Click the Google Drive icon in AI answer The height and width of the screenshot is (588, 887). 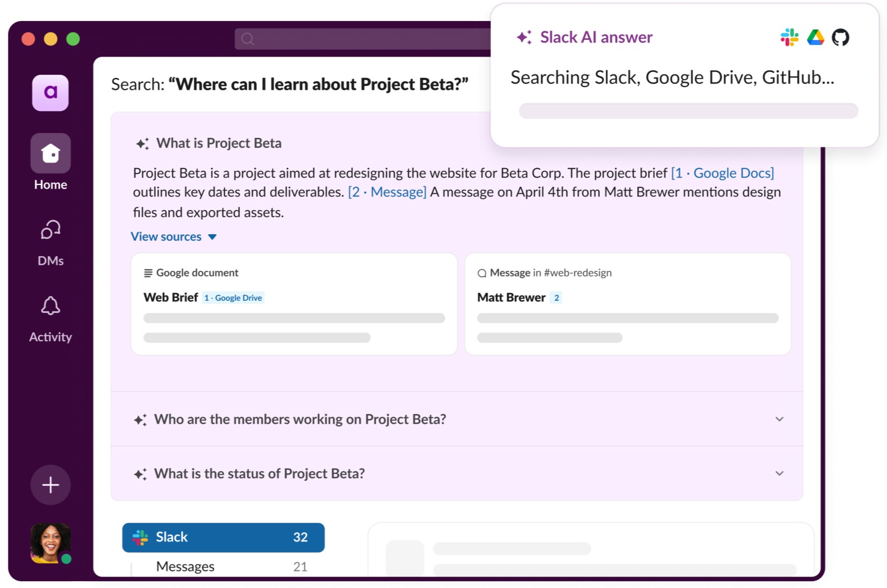(815, 37)
